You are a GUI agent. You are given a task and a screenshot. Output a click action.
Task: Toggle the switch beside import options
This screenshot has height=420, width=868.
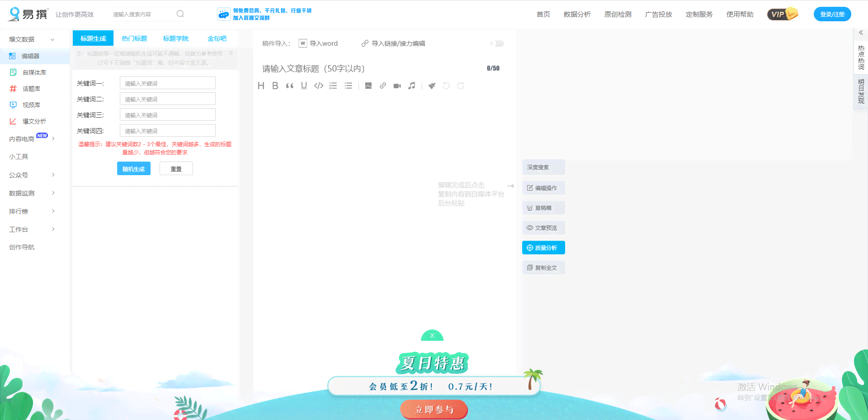pos(497,43)
